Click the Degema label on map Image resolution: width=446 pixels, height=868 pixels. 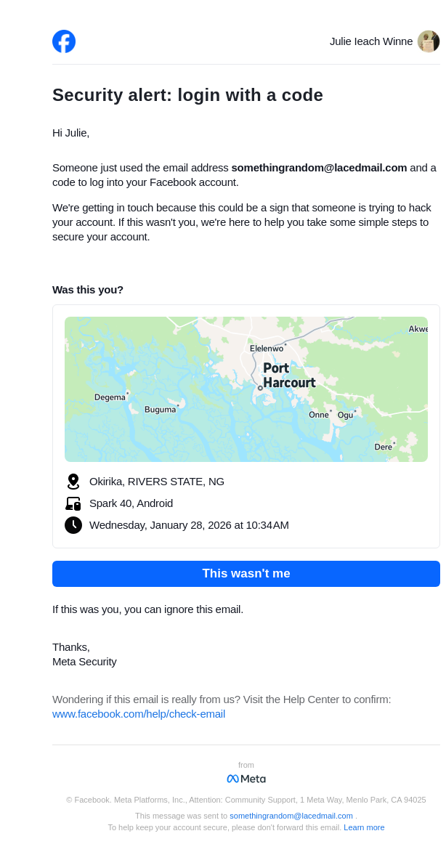coord(110,397)
